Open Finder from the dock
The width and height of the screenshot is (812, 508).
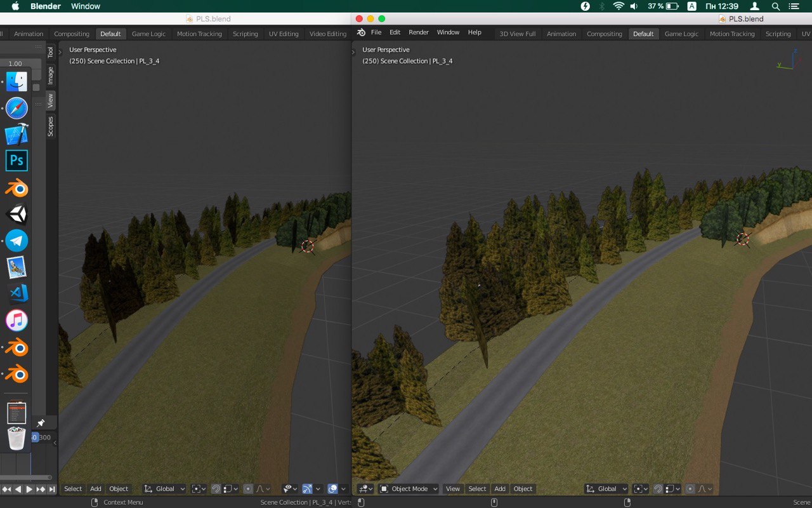point(16,81)
